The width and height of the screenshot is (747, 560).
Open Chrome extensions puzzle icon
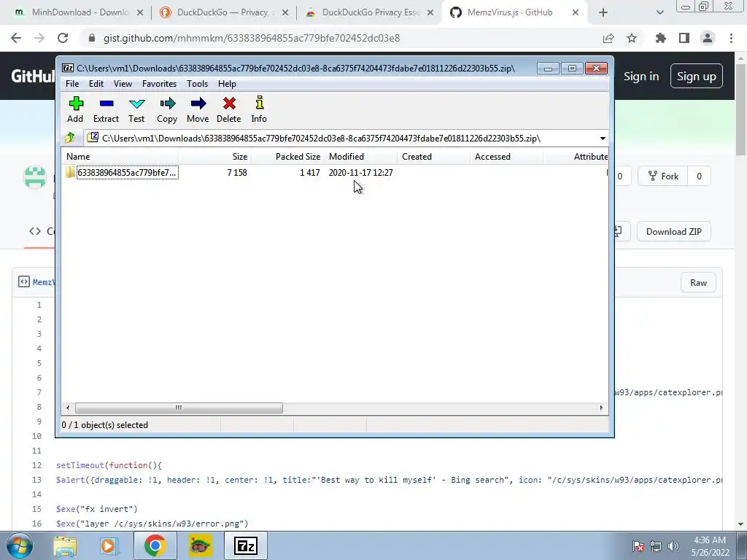click(661, 38)
